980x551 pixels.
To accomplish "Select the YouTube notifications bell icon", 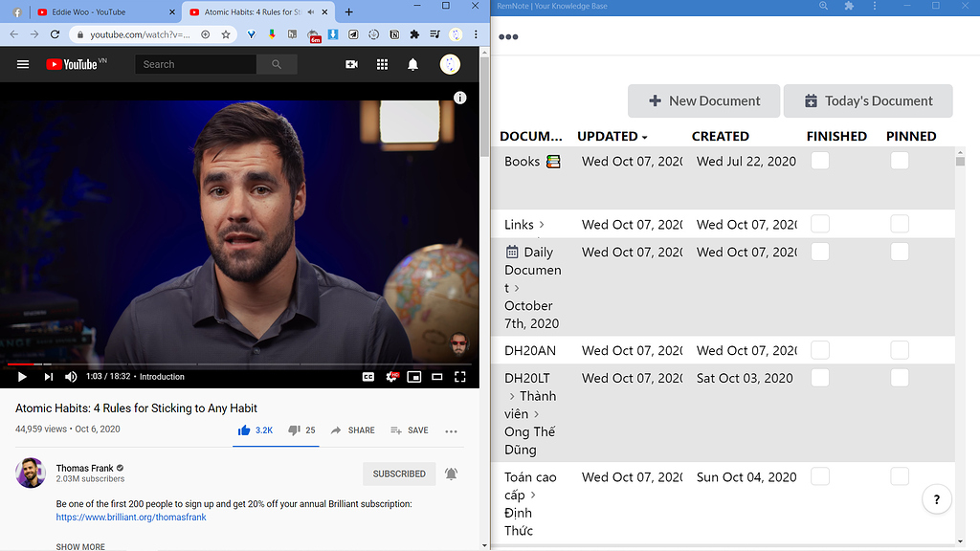I will pos(412,64).
